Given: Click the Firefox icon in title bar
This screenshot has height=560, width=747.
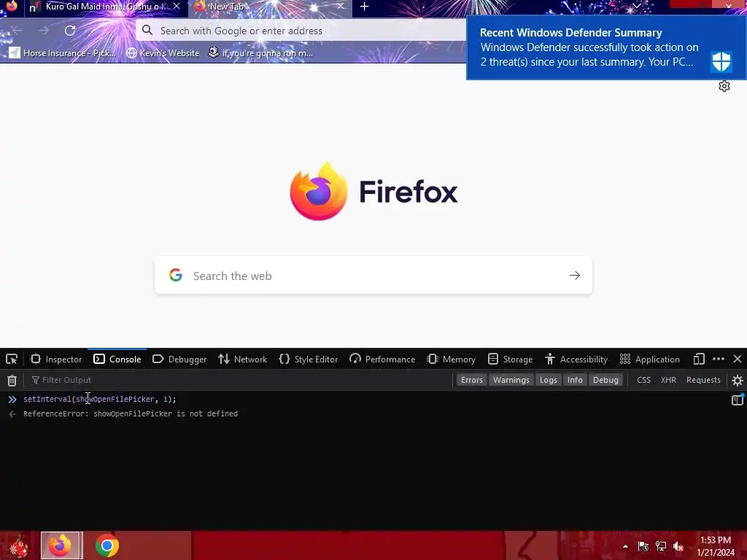Looking at the screenshot, I should 12,6.
